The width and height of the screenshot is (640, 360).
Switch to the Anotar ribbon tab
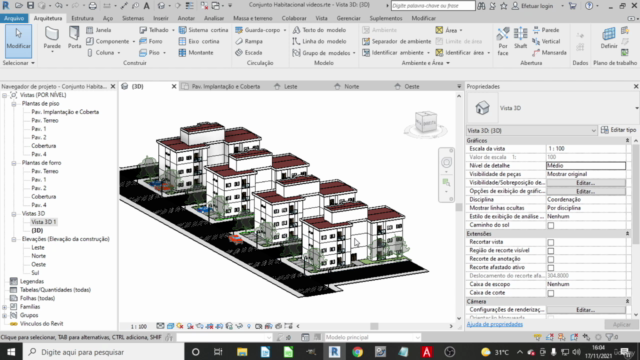click(x=186, y=18)
